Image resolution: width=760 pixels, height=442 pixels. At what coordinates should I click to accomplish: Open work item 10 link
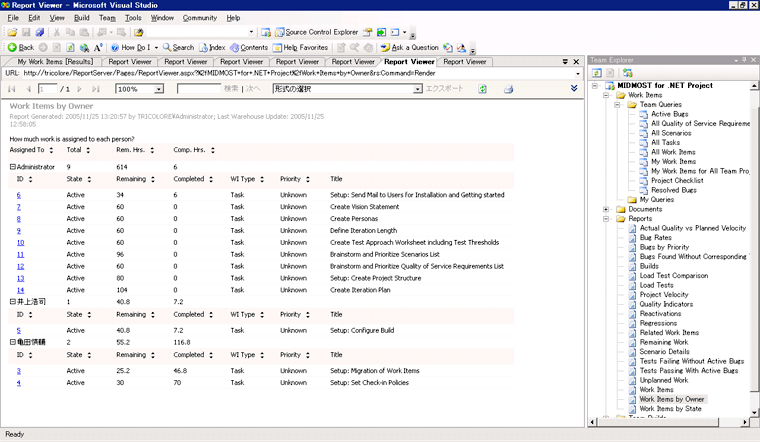point(20,242)
